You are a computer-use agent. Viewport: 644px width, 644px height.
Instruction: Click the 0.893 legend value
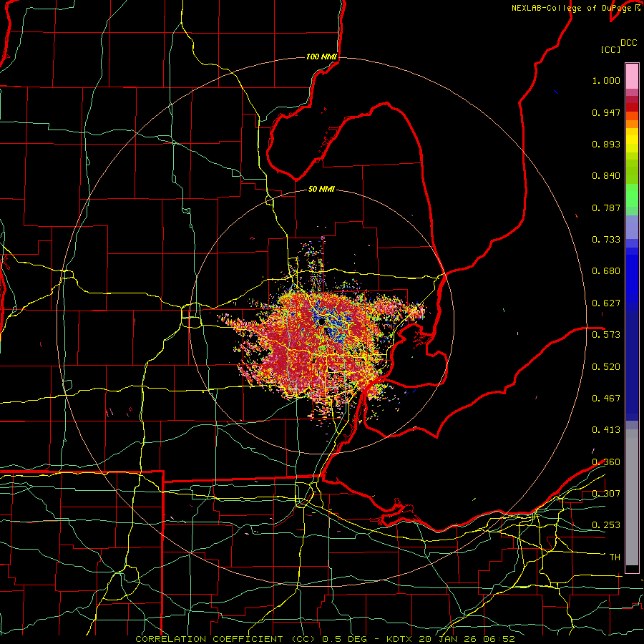[x=606, y=144]
